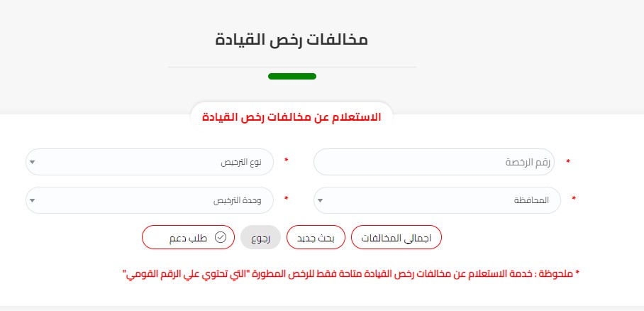Click the arrow icon on المحافظة field

point(320,201)
